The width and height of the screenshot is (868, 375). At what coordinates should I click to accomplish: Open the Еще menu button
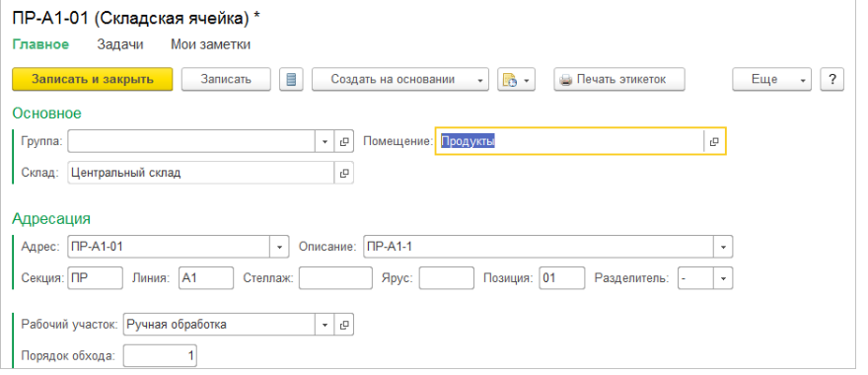pos(771,79)
